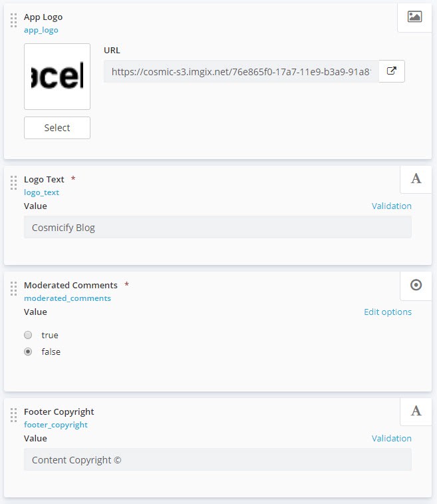Grab the drag handle beside Footer Copyright

pyautogui.click(x=14, y=415)
